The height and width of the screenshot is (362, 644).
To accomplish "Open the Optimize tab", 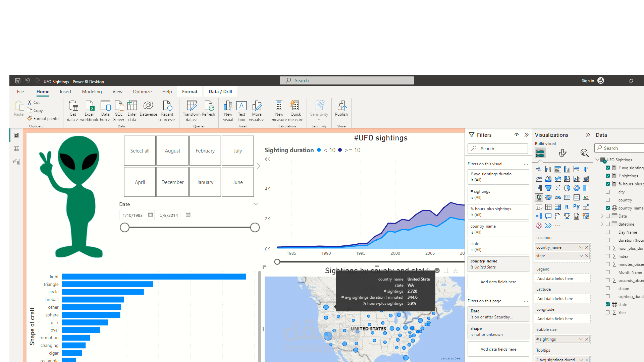I will pyautogui.click(x=142, y=92).
